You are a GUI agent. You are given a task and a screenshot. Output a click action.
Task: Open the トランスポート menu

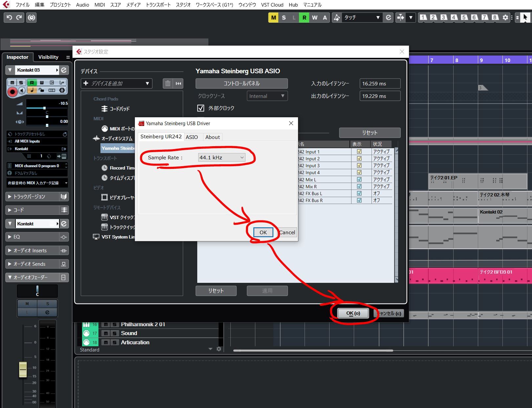pyautogui.click(x=158, y=5)
